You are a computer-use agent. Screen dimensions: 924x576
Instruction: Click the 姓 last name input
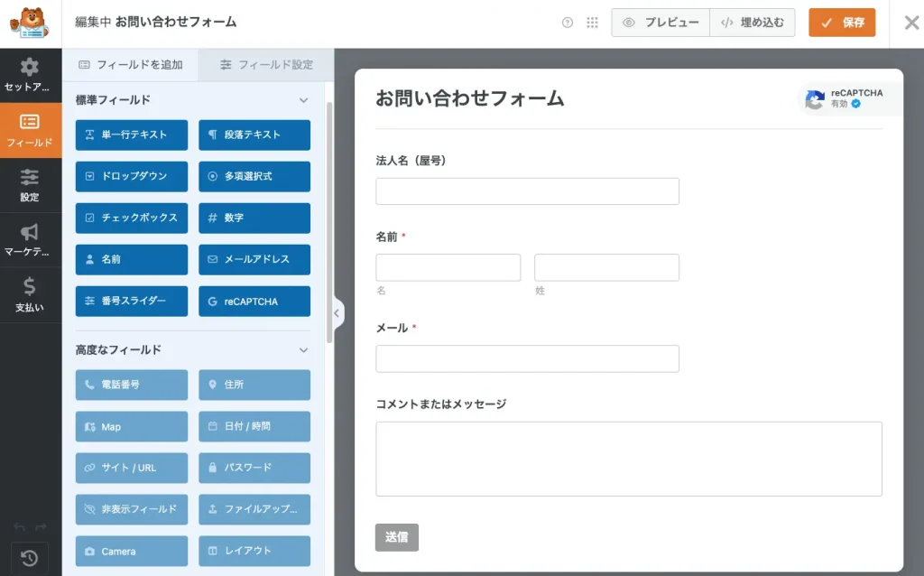coord(607,267)
